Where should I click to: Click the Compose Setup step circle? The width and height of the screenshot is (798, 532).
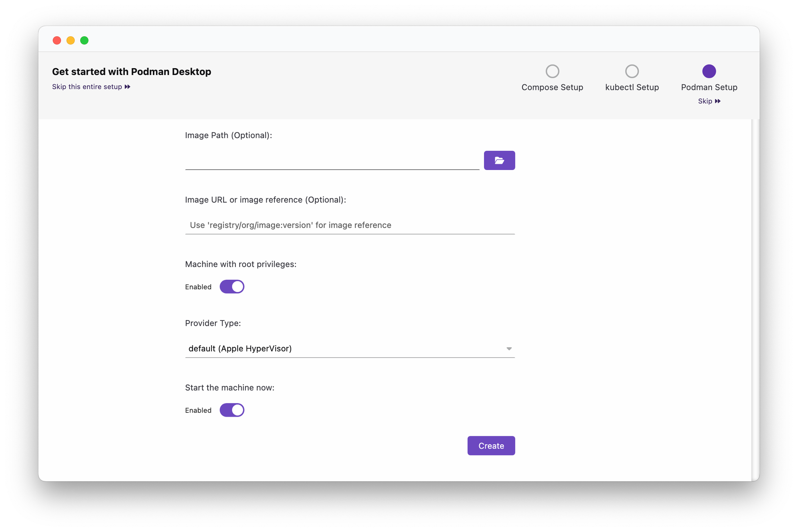552,71
